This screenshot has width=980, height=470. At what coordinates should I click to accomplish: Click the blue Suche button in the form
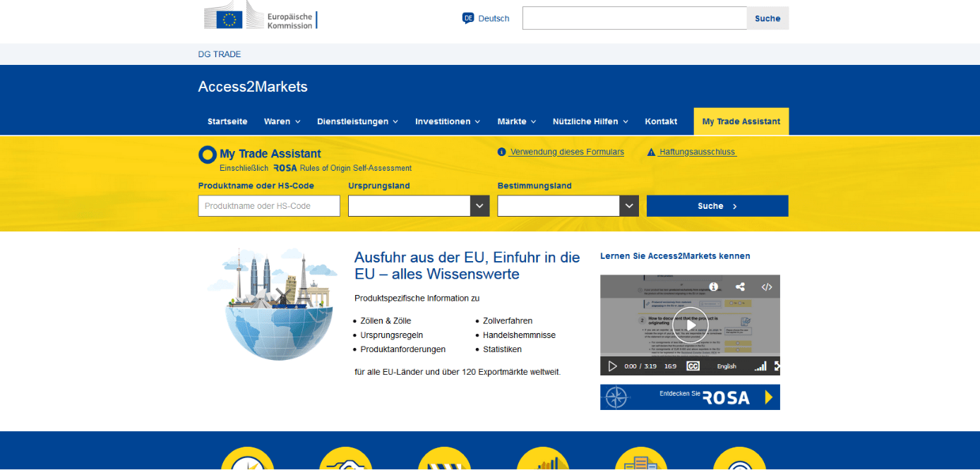pos(717,205)
